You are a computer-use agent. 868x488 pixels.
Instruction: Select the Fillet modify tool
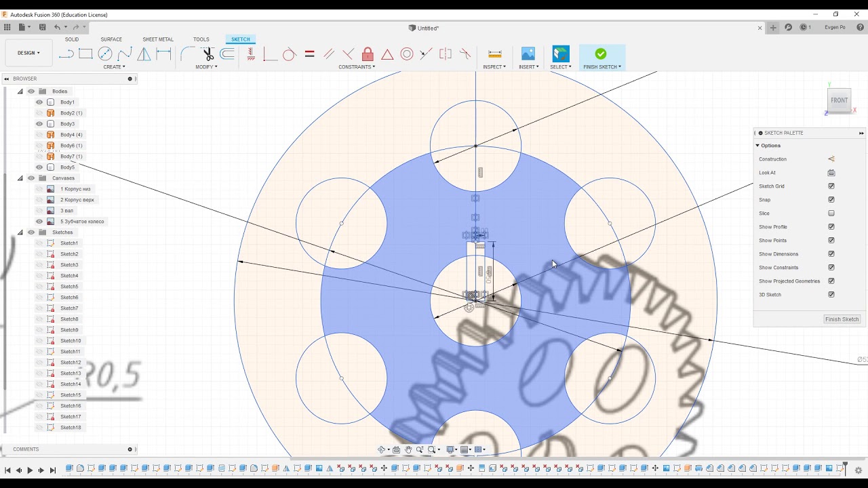(x=188, y=54)
